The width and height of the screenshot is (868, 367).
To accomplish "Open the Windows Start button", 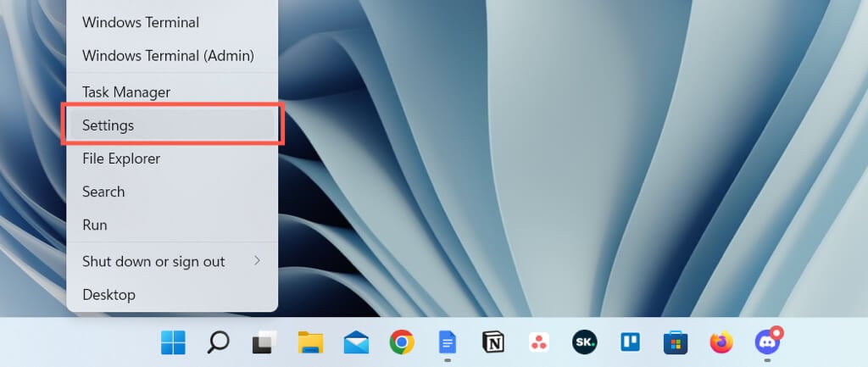I will tap(173, 342).
